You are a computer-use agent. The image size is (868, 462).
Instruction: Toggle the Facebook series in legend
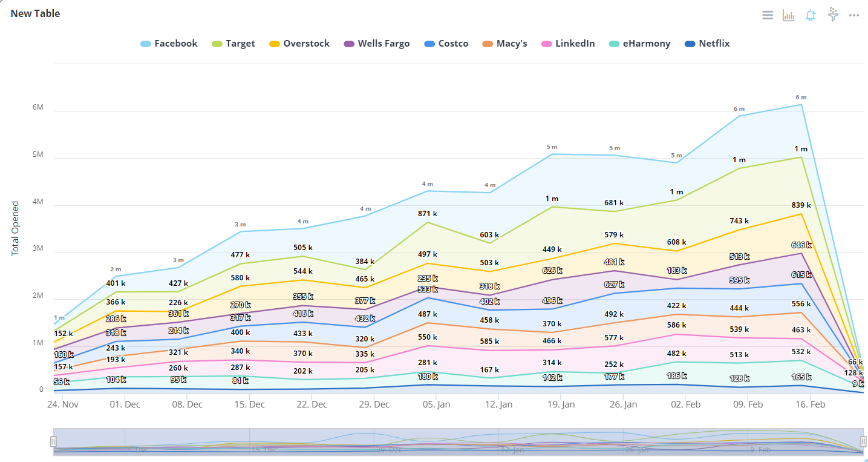click(175, 44)
